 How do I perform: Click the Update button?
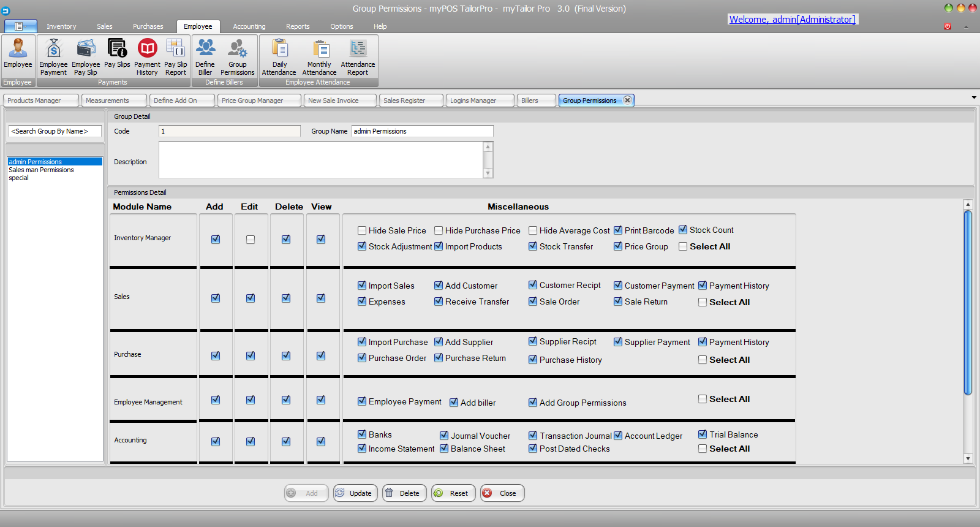click(355, 493)
